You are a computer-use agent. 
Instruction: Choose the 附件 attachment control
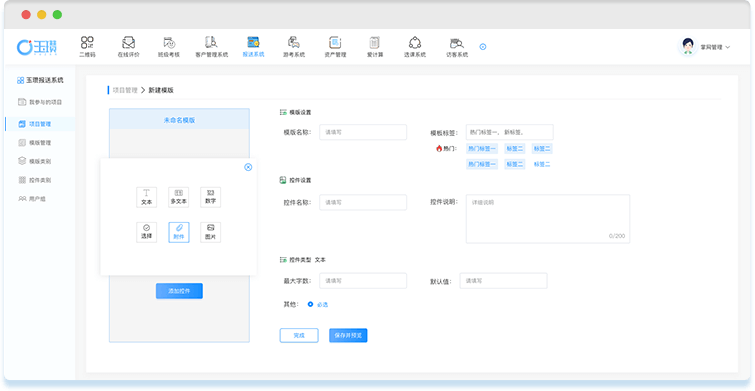(179, 232)
